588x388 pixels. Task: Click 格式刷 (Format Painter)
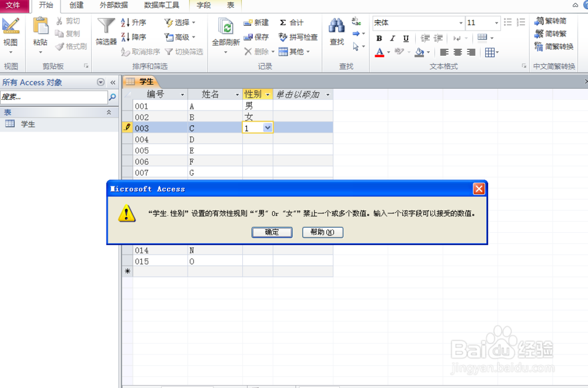(x=71, y=46)
